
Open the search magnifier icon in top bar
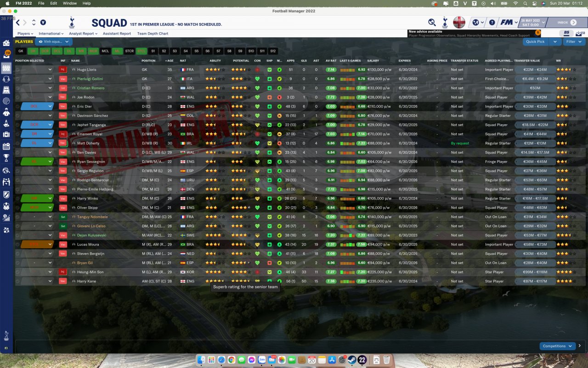tap(432, 22)
